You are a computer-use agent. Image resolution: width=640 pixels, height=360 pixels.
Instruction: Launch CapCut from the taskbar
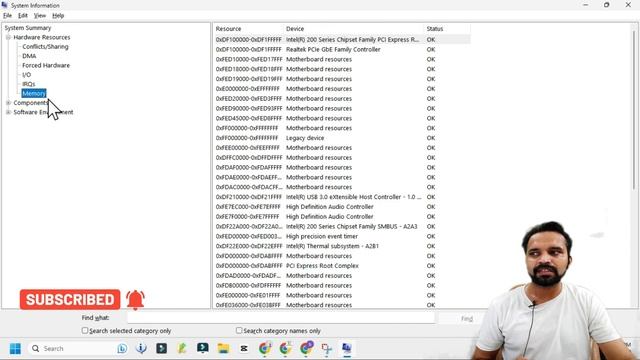tap(244, 348)
